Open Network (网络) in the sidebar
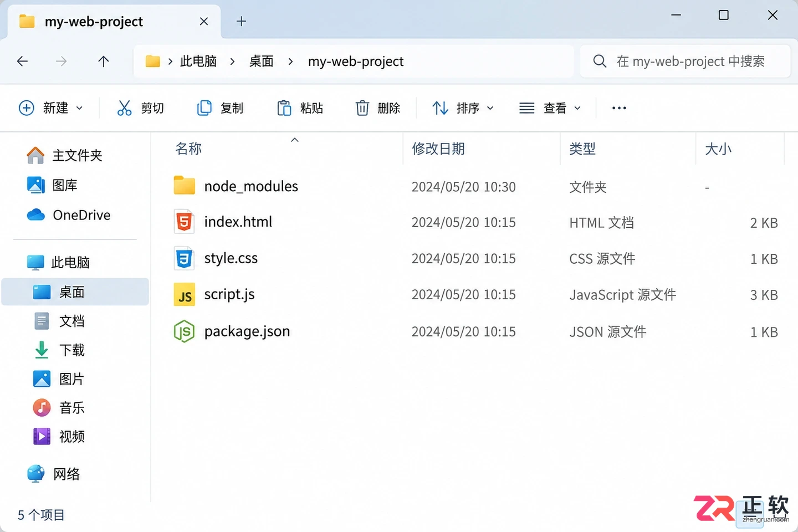 pos(54,474)
